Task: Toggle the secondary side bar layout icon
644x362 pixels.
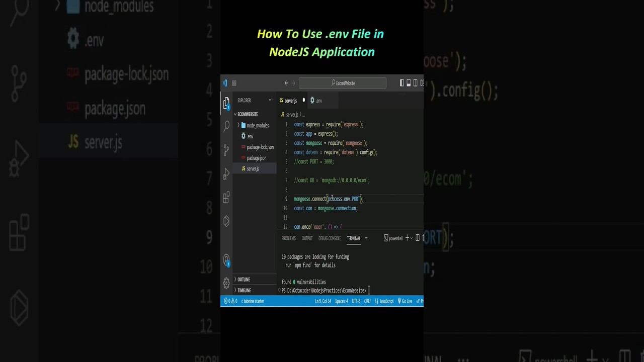Action: [415, 83]
